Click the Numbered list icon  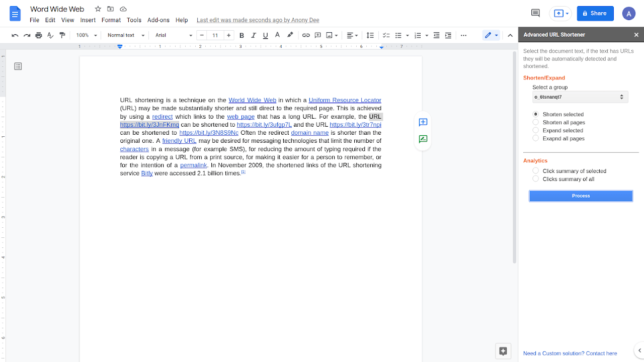(418, 35)
